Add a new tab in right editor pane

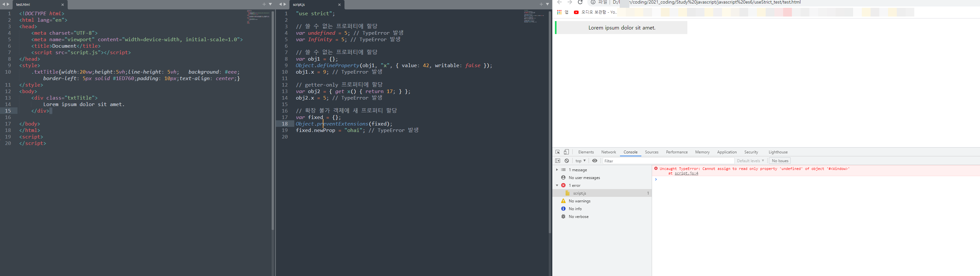(541, 4)
